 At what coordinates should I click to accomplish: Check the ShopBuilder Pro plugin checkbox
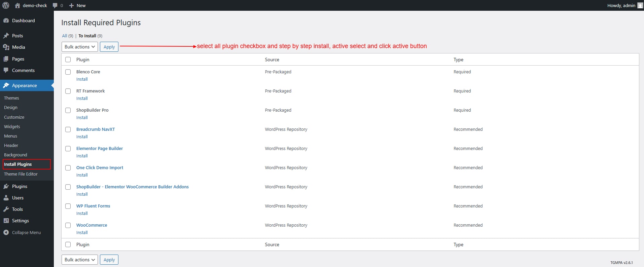click(x=68, y=110)
